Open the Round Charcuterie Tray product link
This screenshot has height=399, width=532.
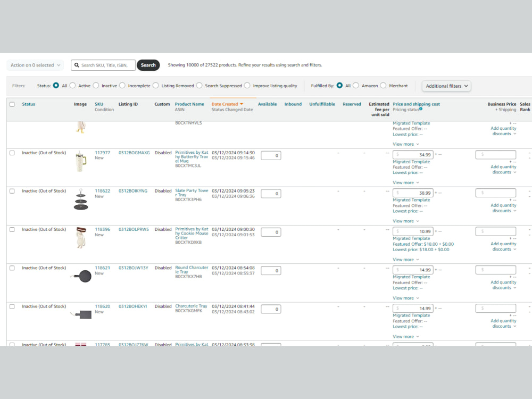tap(192, 270)
